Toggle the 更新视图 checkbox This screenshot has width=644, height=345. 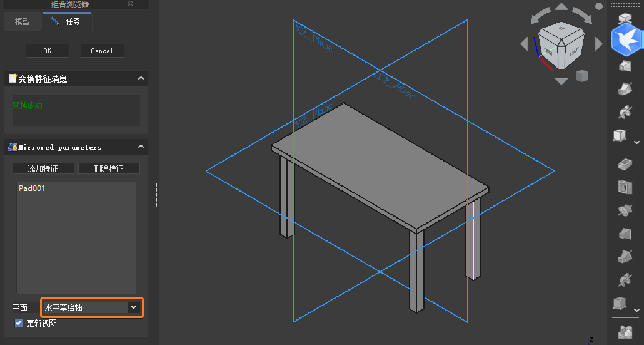(x=19, y=323)
